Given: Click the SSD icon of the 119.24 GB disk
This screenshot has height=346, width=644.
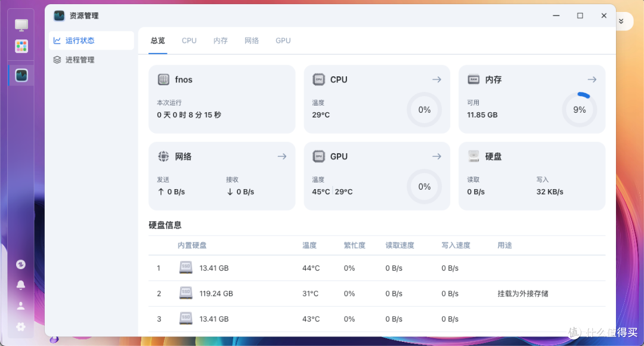Looking at the screenshot, I should pyautogui.click(x=185, y=294).
